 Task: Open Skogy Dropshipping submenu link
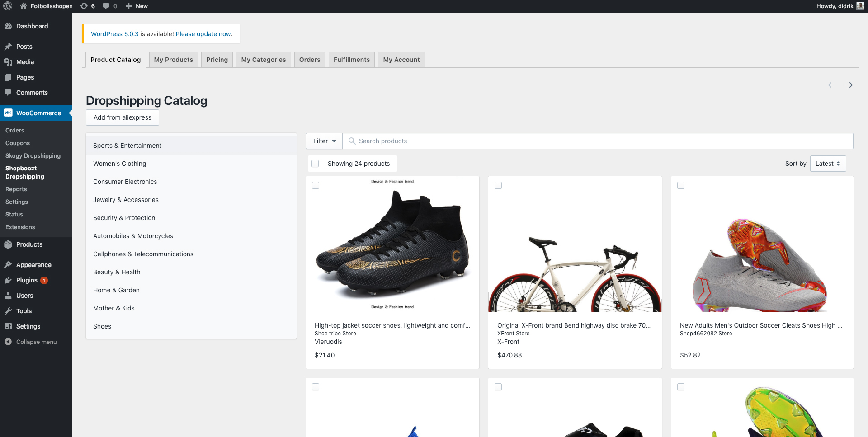[x=33, y=155]
